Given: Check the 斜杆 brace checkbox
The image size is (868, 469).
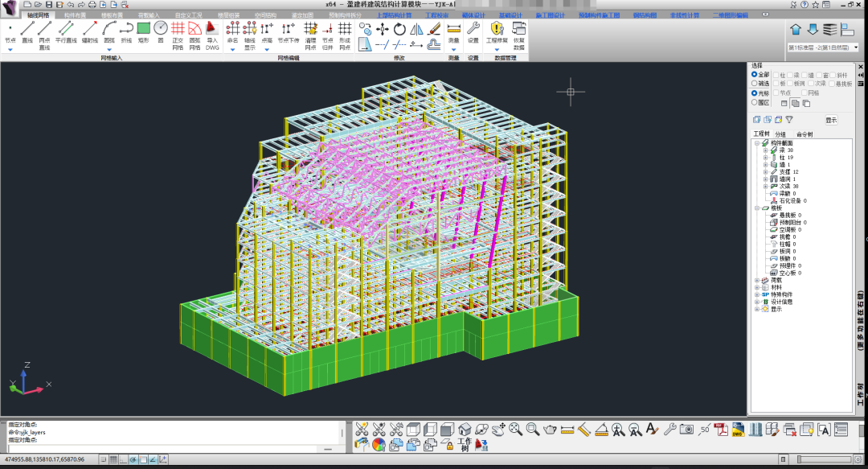Looking at the screenshot, I should coord(833,75).
